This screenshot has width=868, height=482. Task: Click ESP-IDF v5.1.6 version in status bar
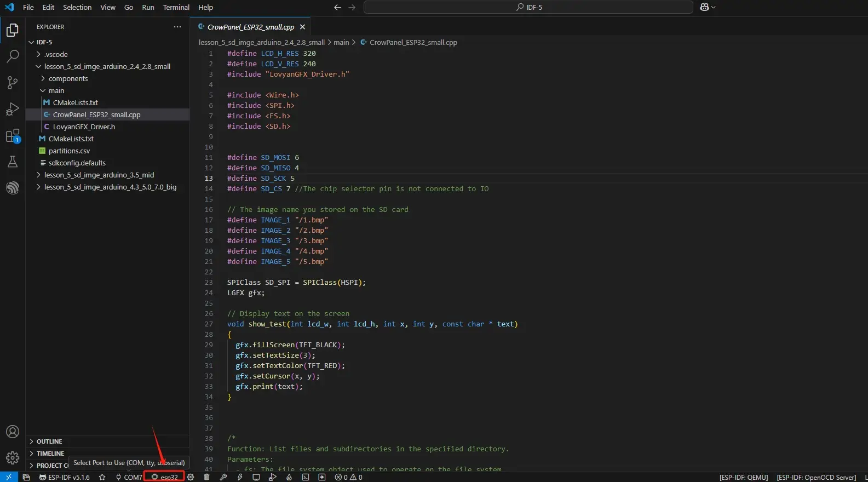64,477
